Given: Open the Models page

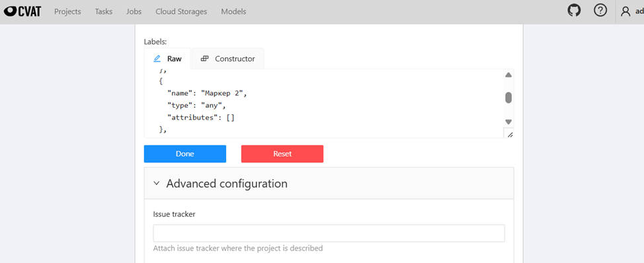Looking at the screenshot, I should click(233, 11).
